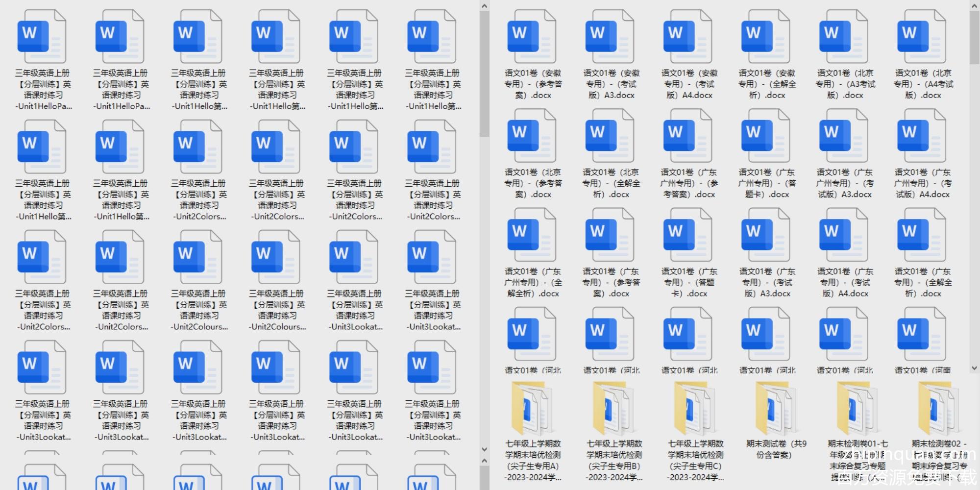Open 语文01卷（安徽专用）-（参考答案）.docx Word file
Viewport: 980px width, 490px height.
click(x=532, y=37)
